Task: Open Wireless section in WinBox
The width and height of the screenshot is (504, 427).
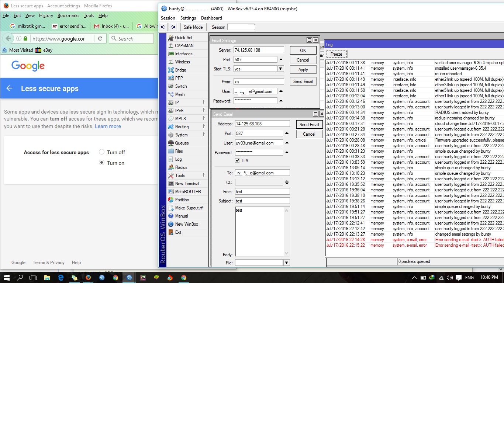Action: (x=182, y=62)
